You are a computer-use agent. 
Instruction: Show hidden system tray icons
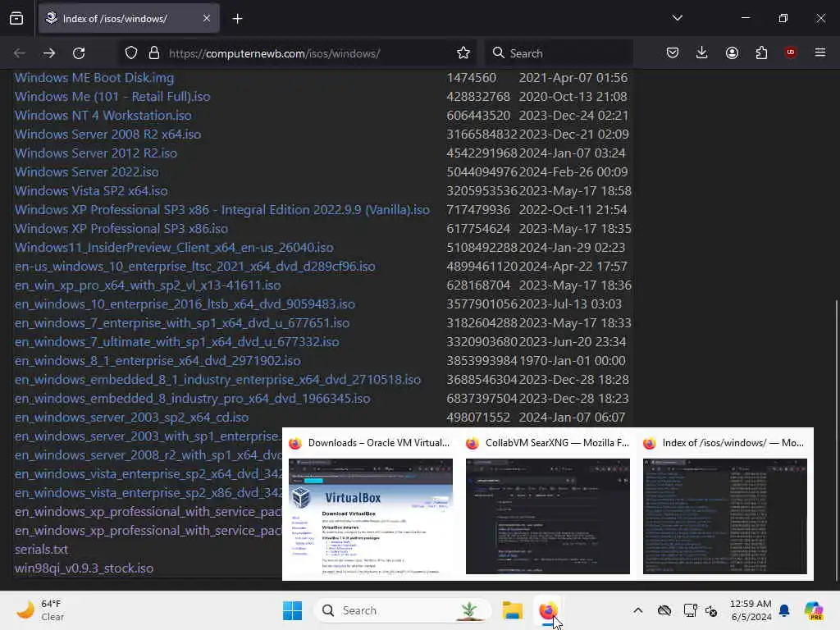point(637,610)
